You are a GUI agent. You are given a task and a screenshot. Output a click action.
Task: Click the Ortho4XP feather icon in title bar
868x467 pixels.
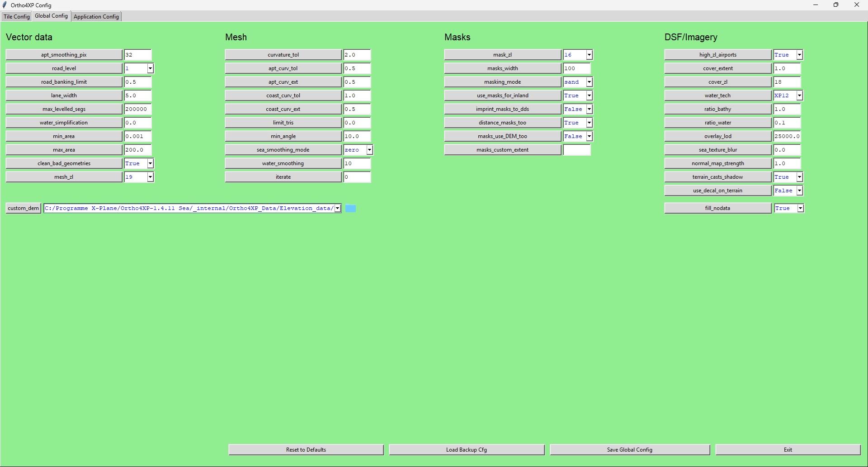(5, 5)
